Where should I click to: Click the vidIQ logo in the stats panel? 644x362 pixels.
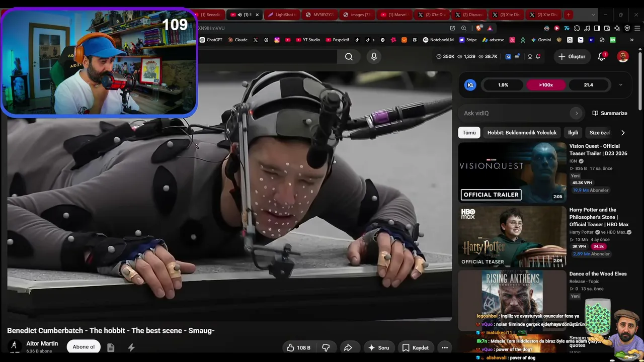coord(470,85)
